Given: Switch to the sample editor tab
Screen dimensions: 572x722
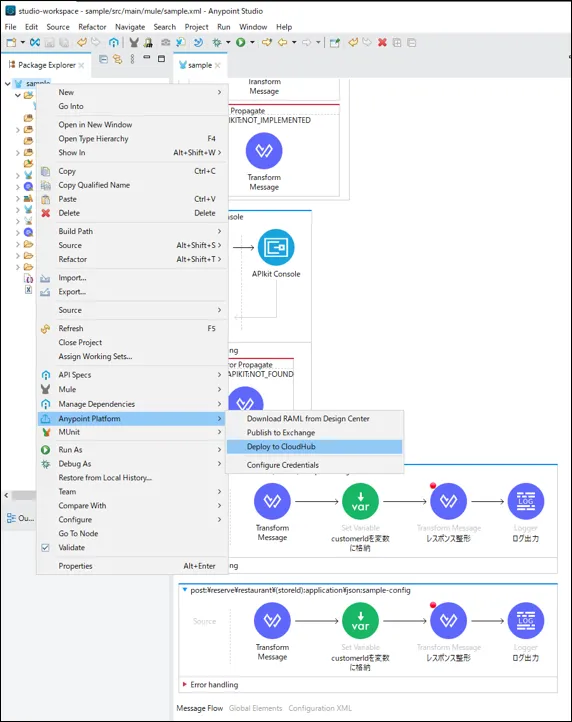Looking at the screenshot, I should click(200, 65).
